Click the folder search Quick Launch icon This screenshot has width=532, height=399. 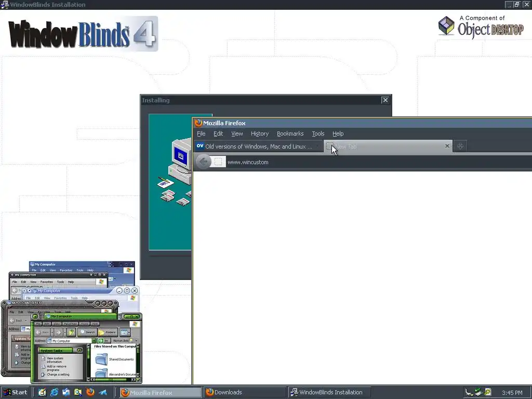78,392
